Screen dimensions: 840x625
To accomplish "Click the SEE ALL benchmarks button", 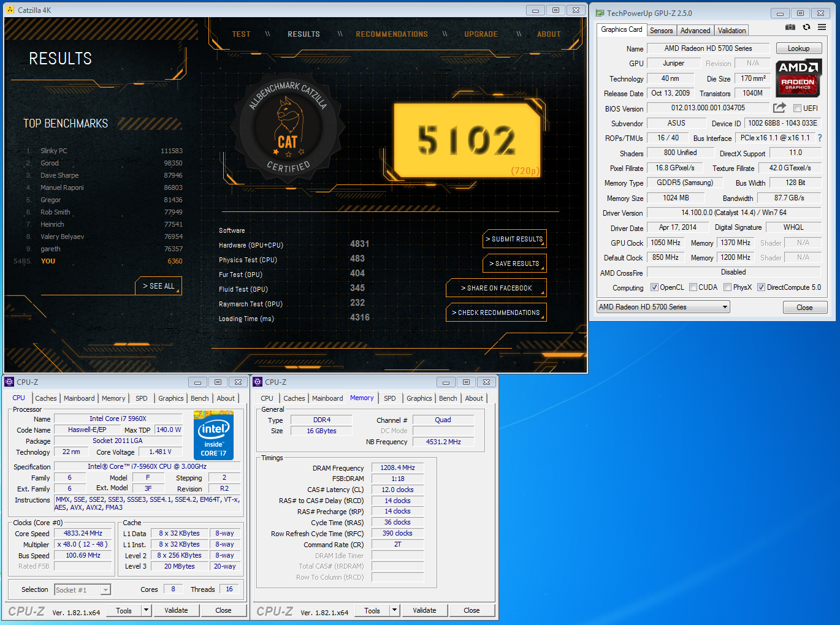I will [x=158, y=286].
